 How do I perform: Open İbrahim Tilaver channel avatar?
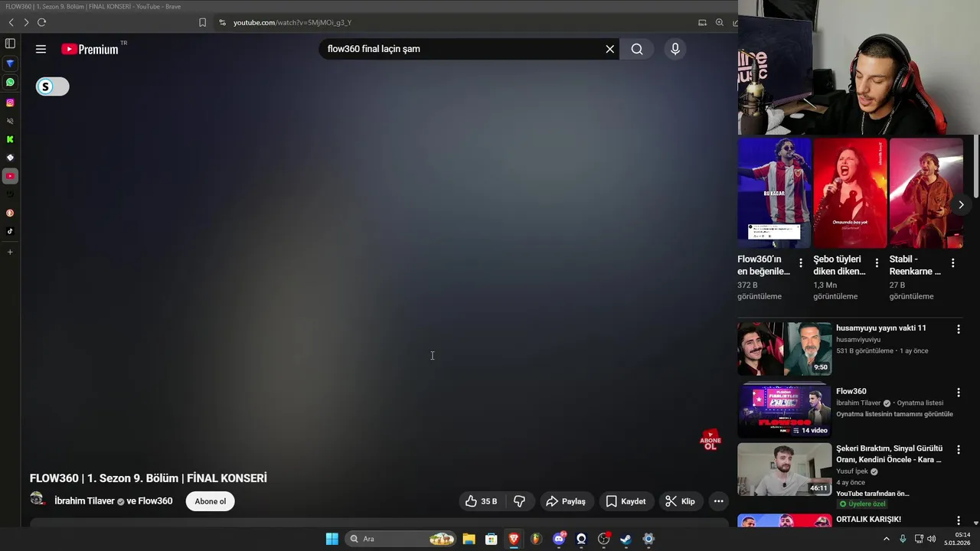tap(38, 499)
